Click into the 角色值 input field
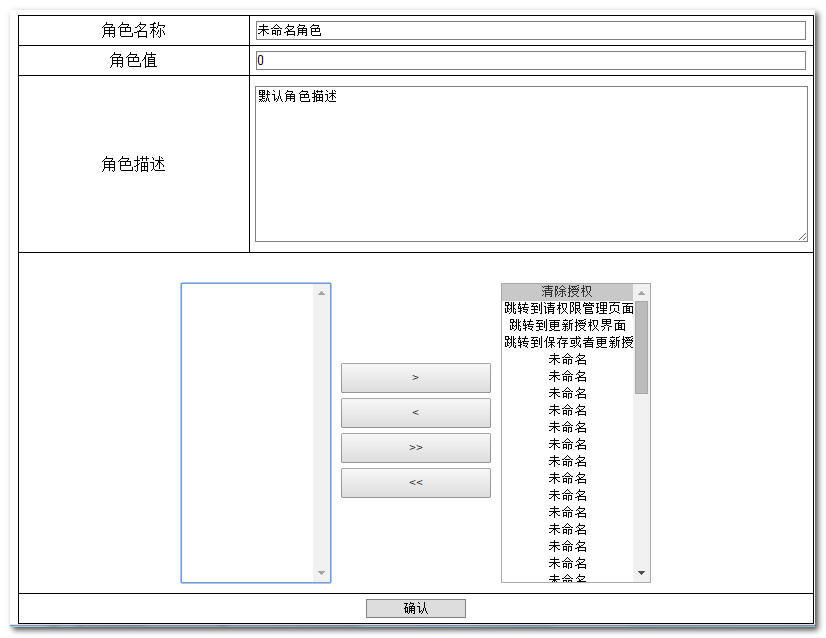 coord(530,61)
